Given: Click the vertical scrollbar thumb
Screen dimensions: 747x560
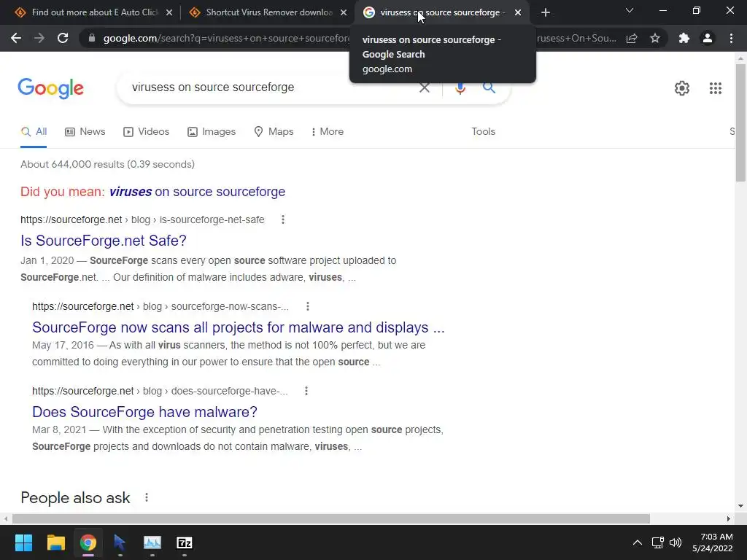Looking at the screenshot, I should pyautogui.click(x=740, y=122).
